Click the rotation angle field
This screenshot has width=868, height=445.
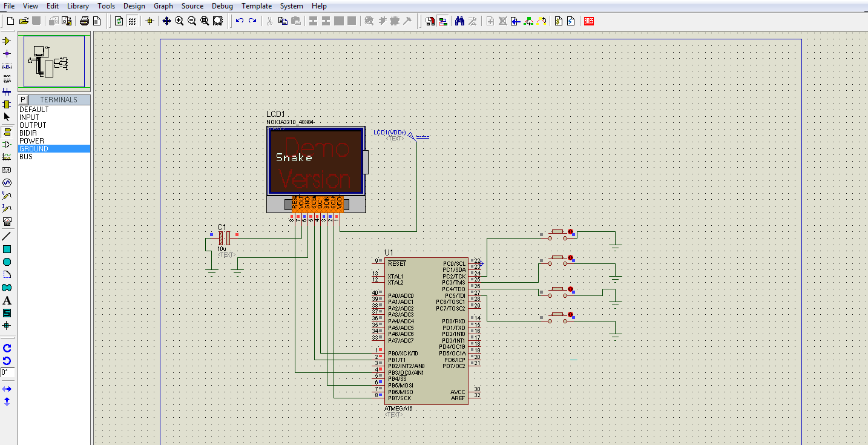[7, 372]
